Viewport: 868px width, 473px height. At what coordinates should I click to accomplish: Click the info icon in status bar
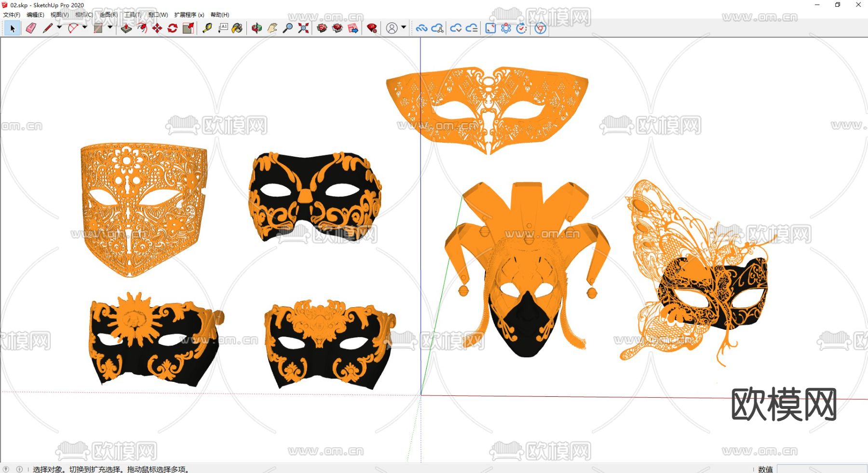(x=19, y=469)
